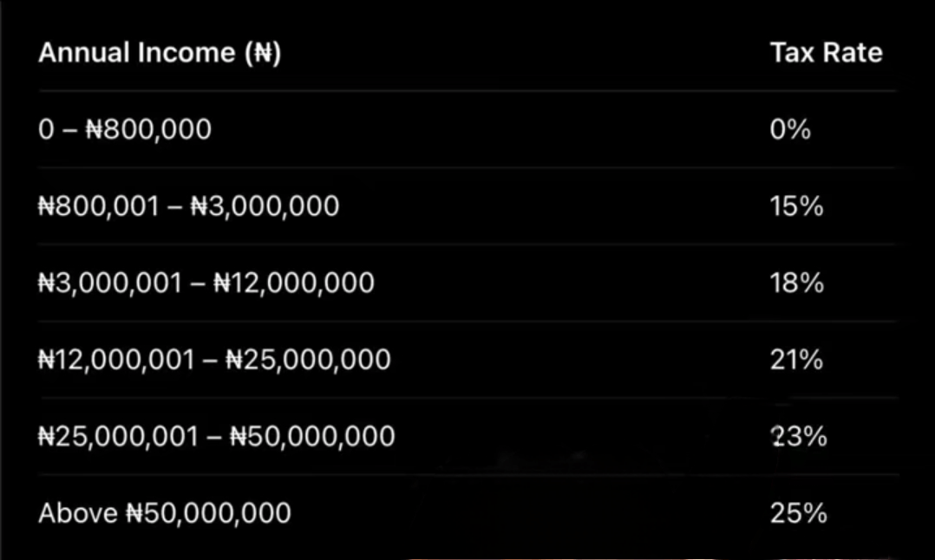Screen dimensions: 935x560
Task: Select the ₦25,000,001 – ₦50,000,000 income bracket
Action: pyautogui.click(x=217, y=436)
